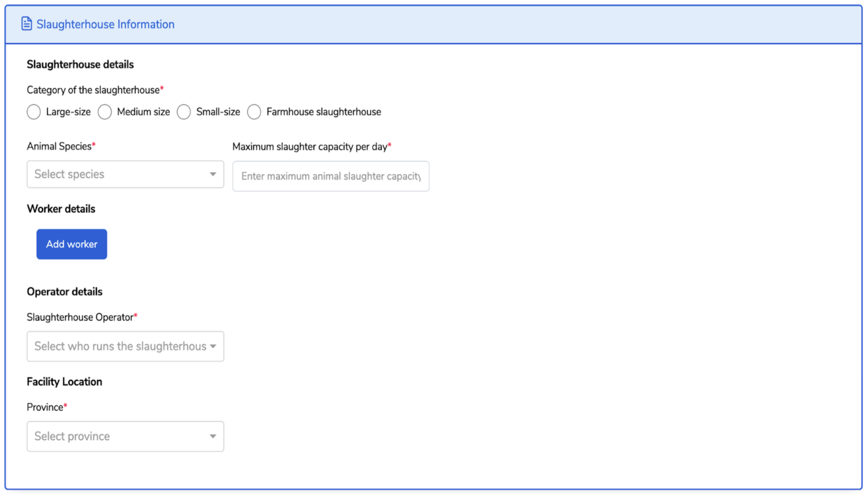The width and height of the screenshot is (868, 494).
Task: Click the Large-size label text
Action: coord(68,112)
